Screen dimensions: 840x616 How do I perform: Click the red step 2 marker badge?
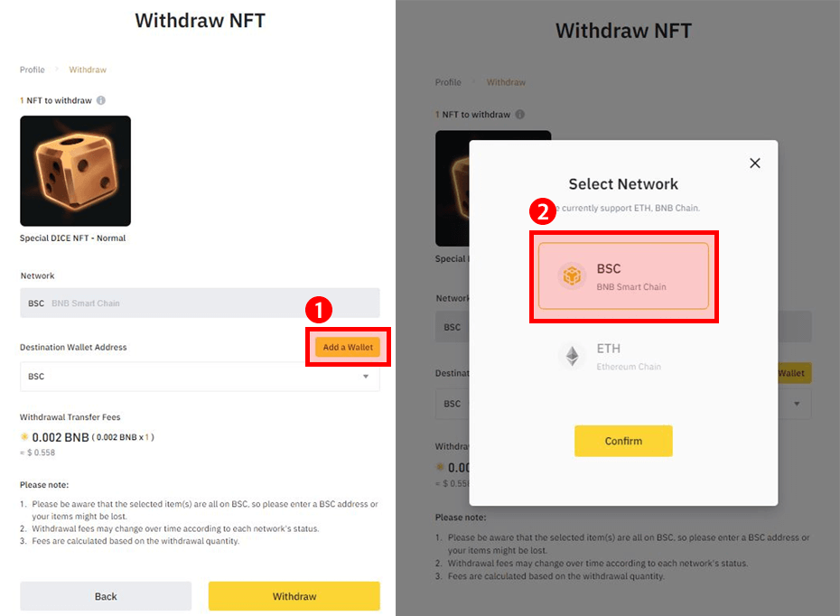544,213
